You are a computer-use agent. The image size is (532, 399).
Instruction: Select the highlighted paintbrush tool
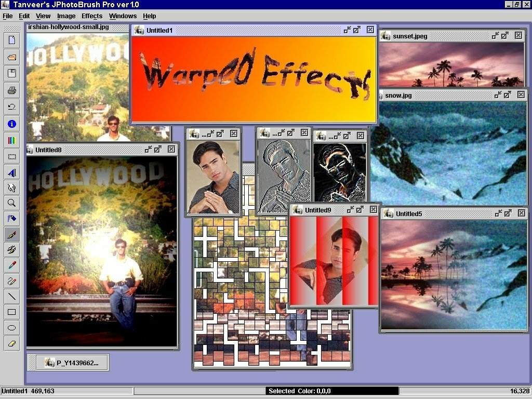point(12,234)
